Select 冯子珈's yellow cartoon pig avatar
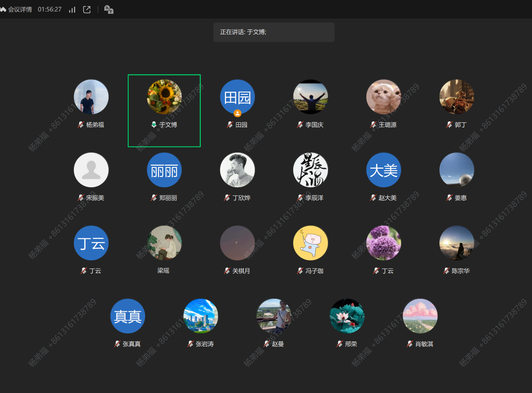The height and width of the screenshot is (393, 532). [310, 243]
